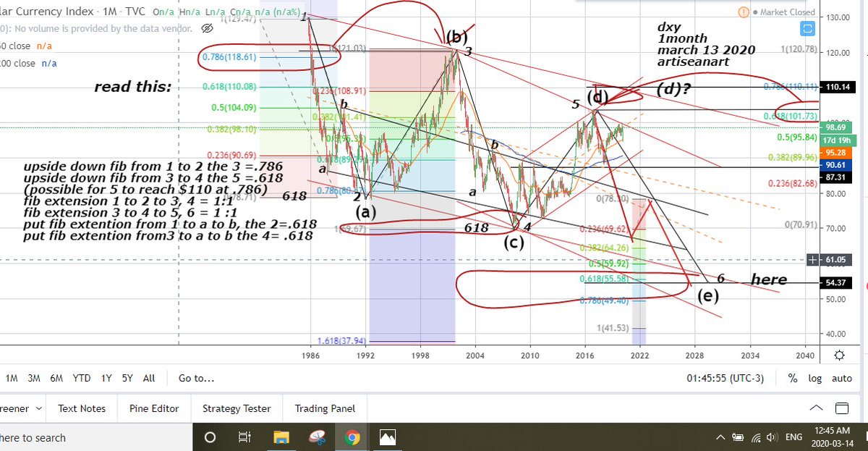Click the 110.14 black price label
Image resolution: width=868 pixels, height=451 pixels.
837,87
